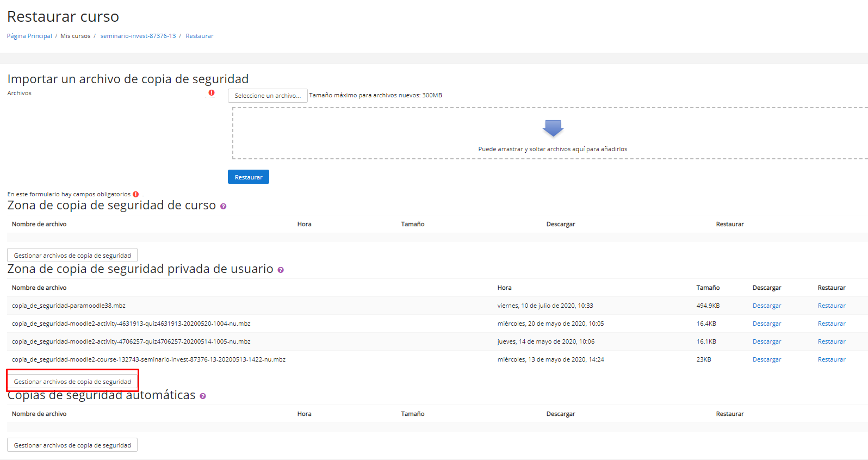The height and width of the screenshot is (460, 868).
Task: Download copia_de_seguridad-paramoodle38.mbz file
Action: 766,306
